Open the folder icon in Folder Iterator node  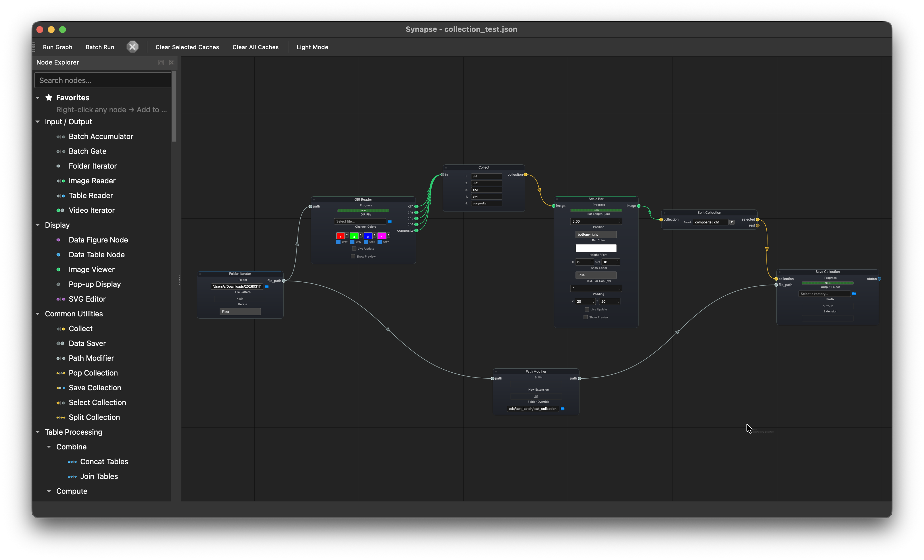point(267,286)
